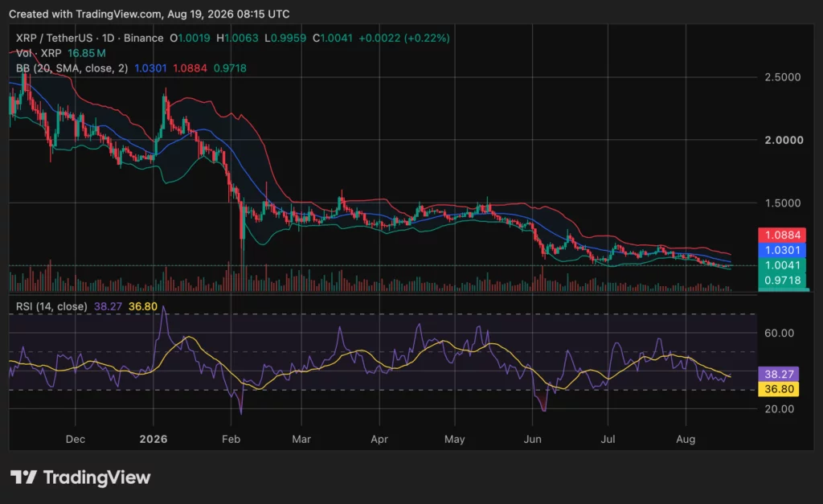
Task: Click the 2.0000 price scale label
Action: tap(784, 140)
